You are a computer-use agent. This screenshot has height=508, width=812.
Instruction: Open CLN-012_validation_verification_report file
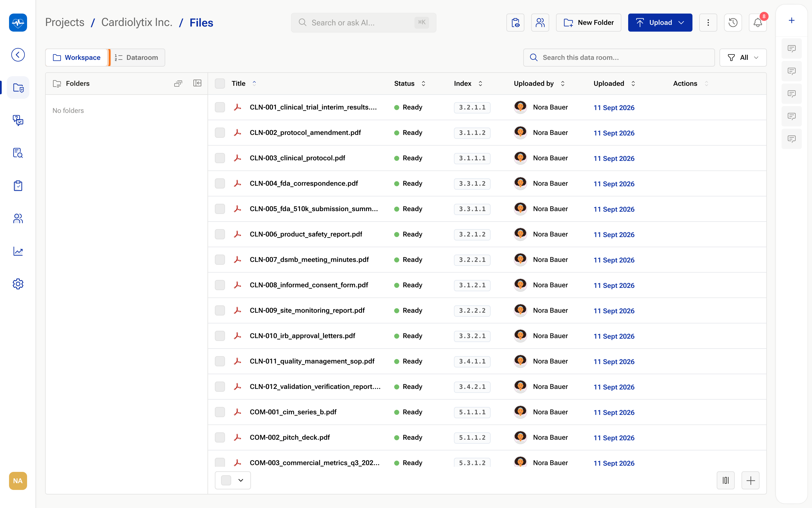click(x=315, y=386)
